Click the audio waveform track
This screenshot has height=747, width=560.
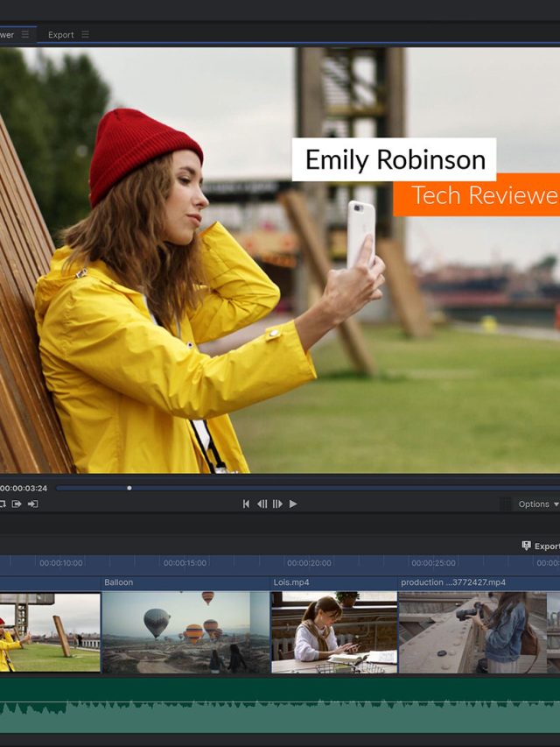click(280, 705)
